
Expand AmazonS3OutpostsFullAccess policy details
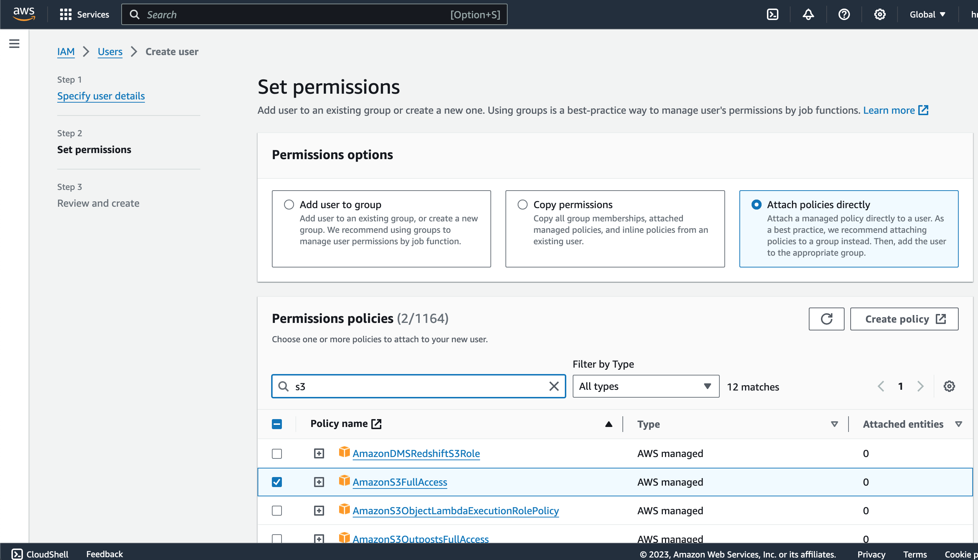[x=319, y=539]
